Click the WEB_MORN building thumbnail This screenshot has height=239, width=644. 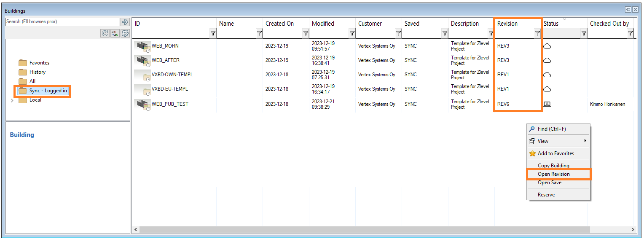pyautogui.click(x=142, y=46)
